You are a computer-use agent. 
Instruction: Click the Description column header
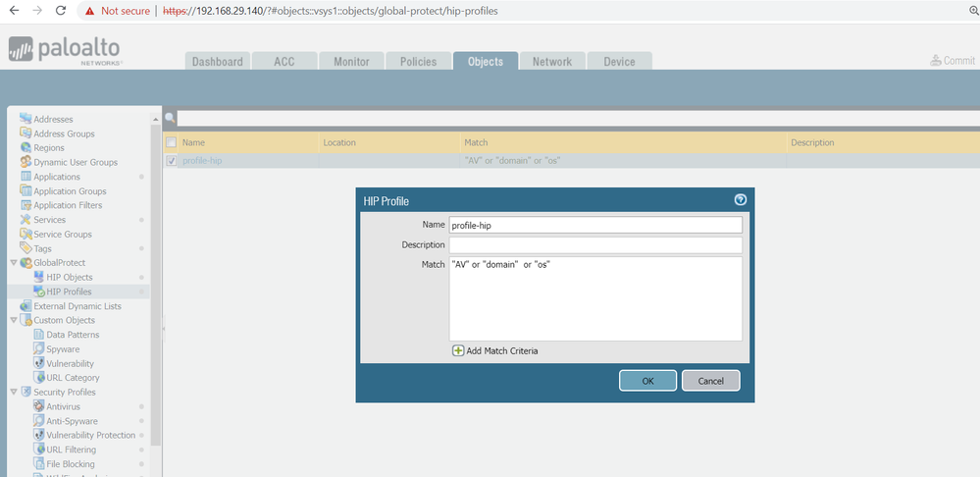[x=812, y=142]
